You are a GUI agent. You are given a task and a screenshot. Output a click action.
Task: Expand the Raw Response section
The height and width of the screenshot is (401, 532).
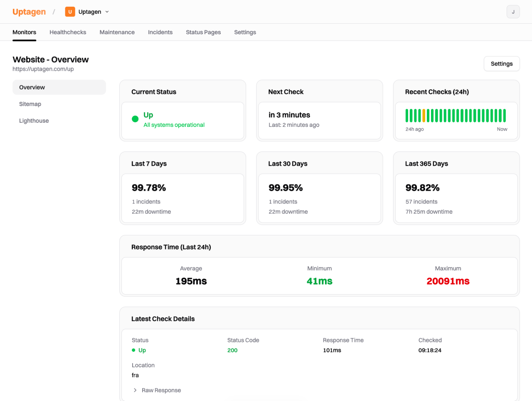[161, 390]
